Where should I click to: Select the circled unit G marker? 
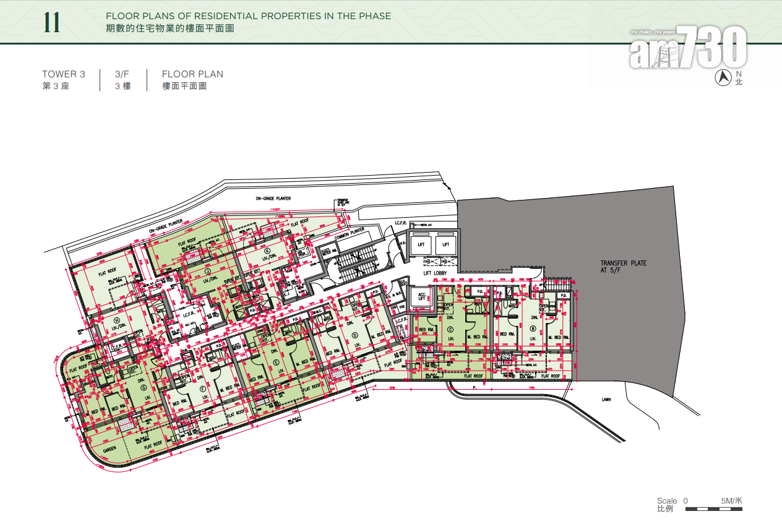[x=144, y=388]
